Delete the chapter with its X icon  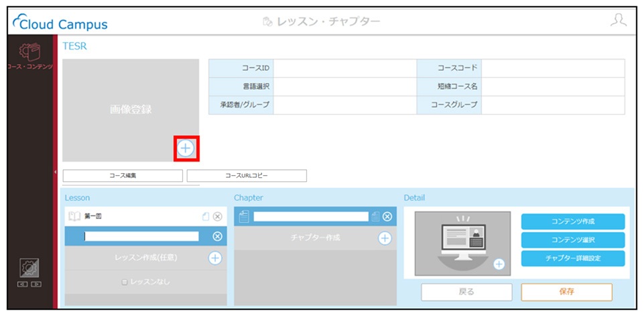coord(387,217)
